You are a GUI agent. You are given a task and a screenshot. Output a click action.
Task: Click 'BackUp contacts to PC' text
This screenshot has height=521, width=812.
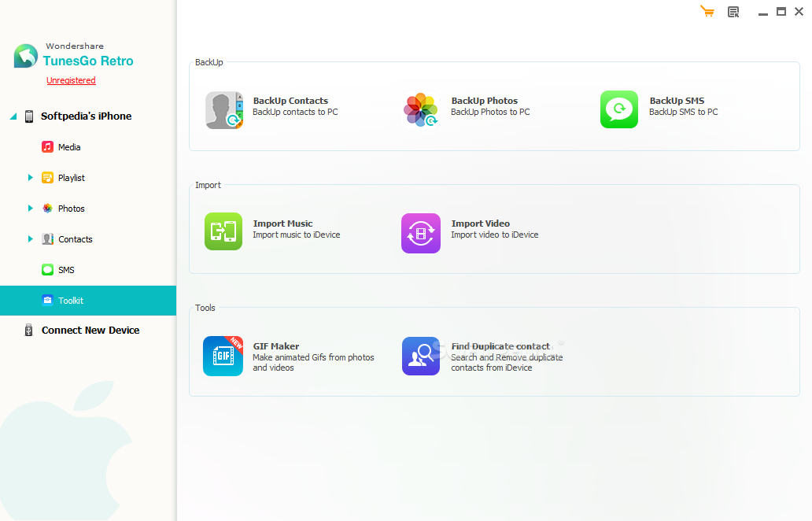coord(295,112)
